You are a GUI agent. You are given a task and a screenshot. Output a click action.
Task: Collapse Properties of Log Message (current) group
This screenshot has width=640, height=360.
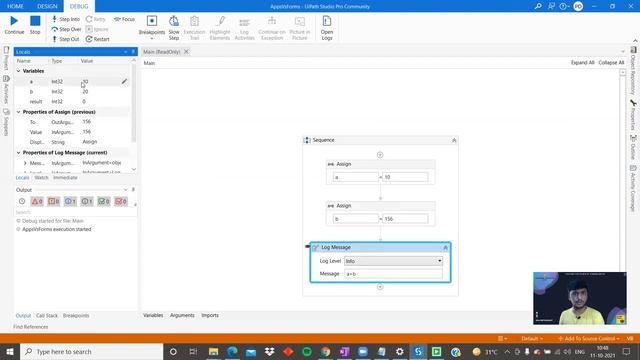click(18, 153)
